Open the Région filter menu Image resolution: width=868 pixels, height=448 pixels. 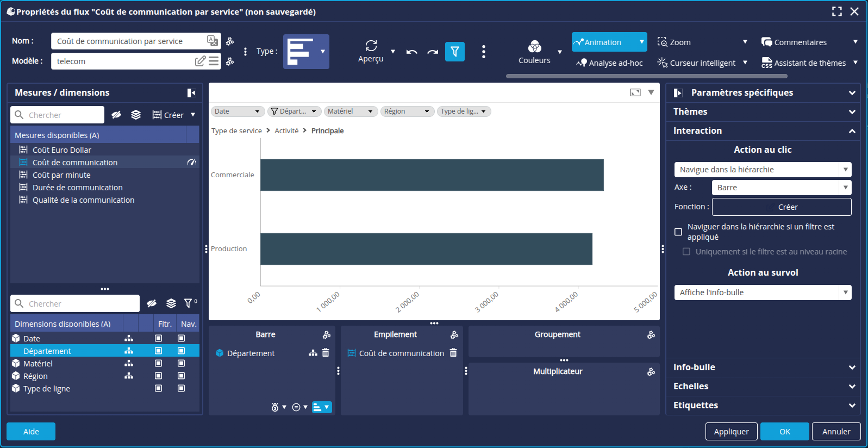[407, 111]
